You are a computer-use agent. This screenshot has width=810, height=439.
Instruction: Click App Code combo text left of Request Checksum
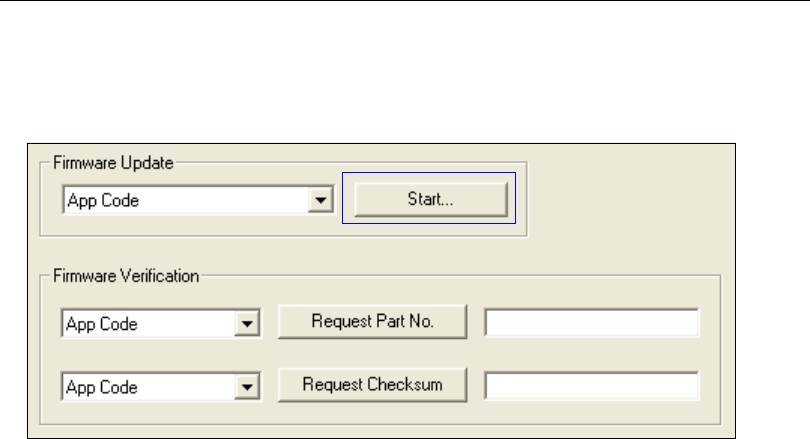[150, 386]
